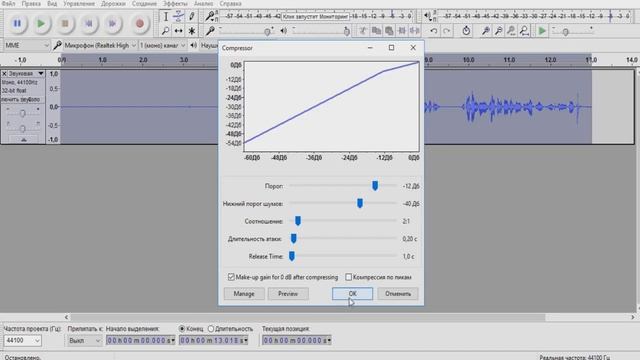The image size is (640, 360).
Task: Click the Zoom In magnifier icon
Action: tap(485, 31)
